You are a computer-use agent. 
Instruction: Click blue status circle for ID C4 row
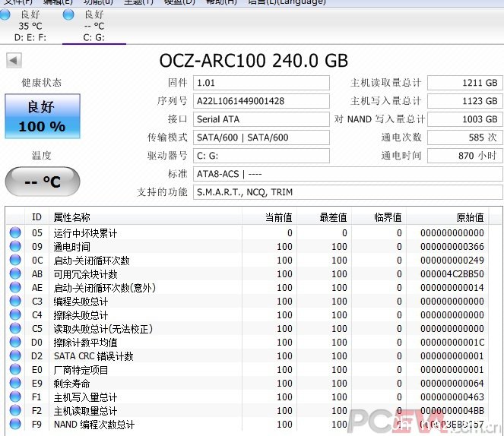[x=15, y=314]
